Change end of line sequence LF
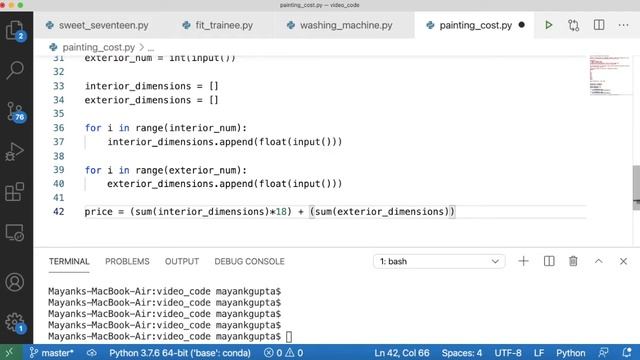 tap(539, 353)
